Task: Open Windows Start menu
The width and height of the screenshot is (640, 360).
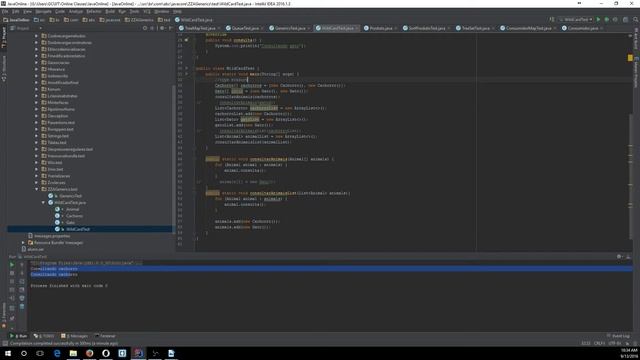Action: point(8,353)
